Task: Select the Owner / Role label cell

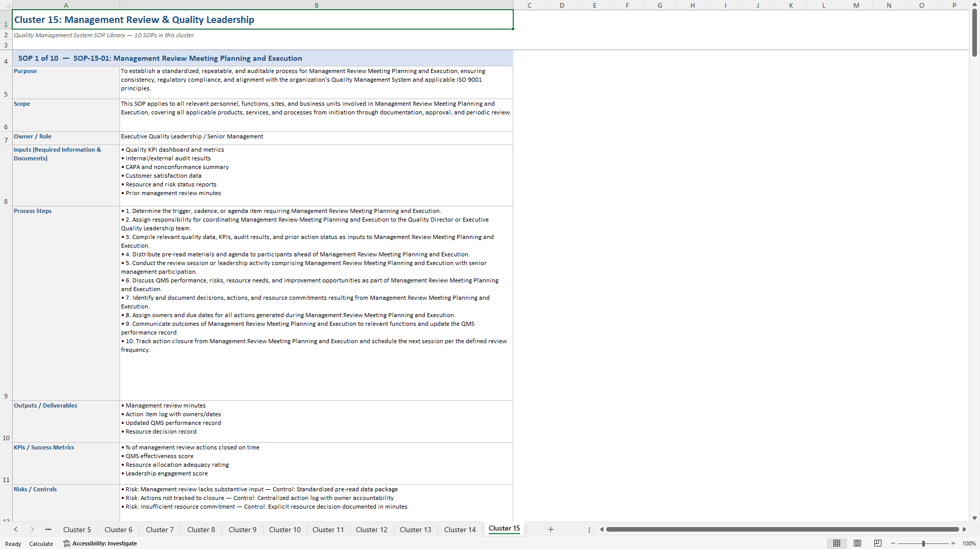Action: [66, 138]
